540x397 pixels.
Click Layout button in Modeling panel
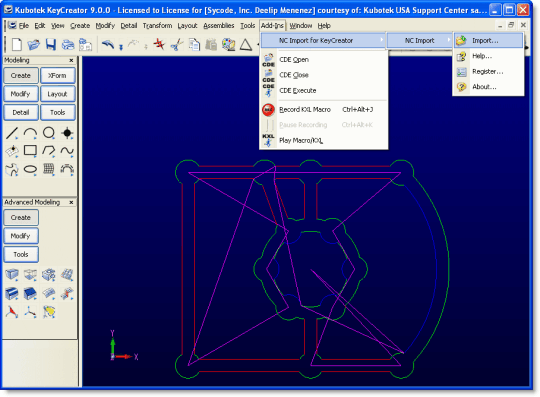(58, 94)
